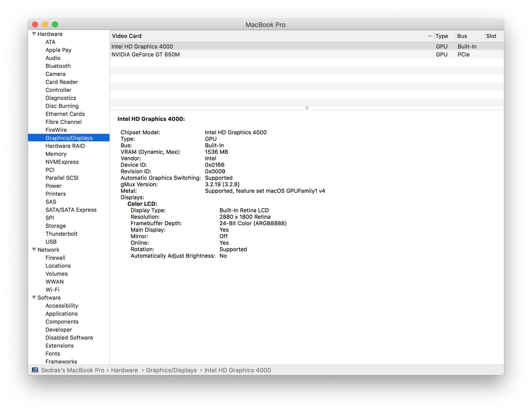Select SATA/SATA Express in the sidebar
This screenshot has height=412, width=532.
coord(71,210)
